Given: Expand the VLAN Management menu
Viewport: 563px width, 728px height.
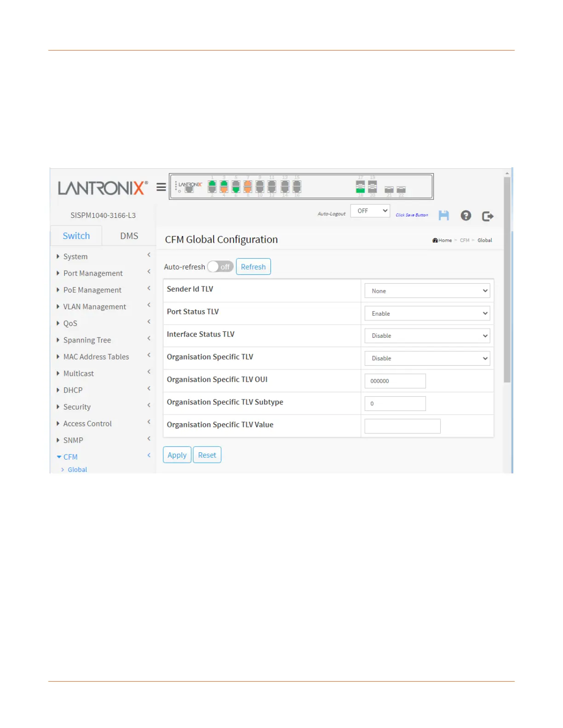Looking at the screenshot, I should (x=103, y=307).
